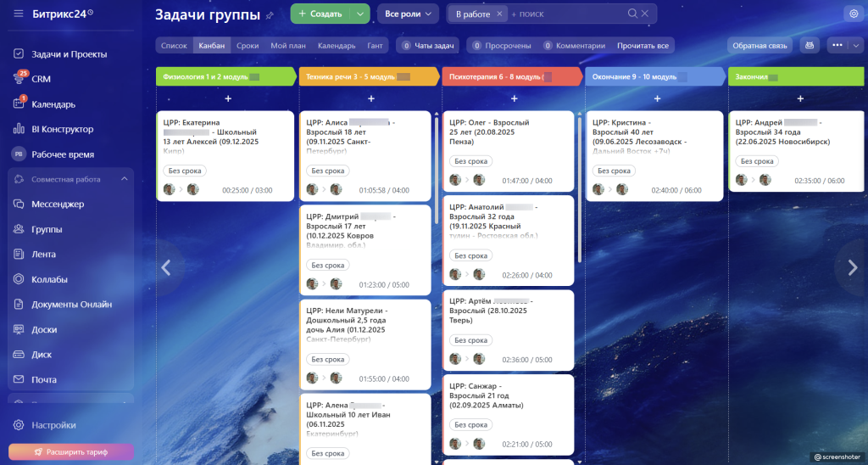Expand the chevron beside the three-dots menu
The width and height of the screenshot is (868, 465).
click(856, 46)
